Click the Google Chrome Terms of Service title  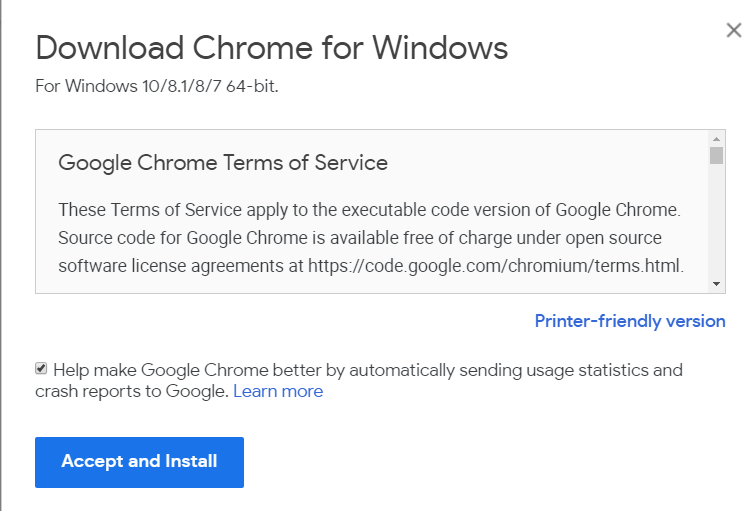(223, 162)
